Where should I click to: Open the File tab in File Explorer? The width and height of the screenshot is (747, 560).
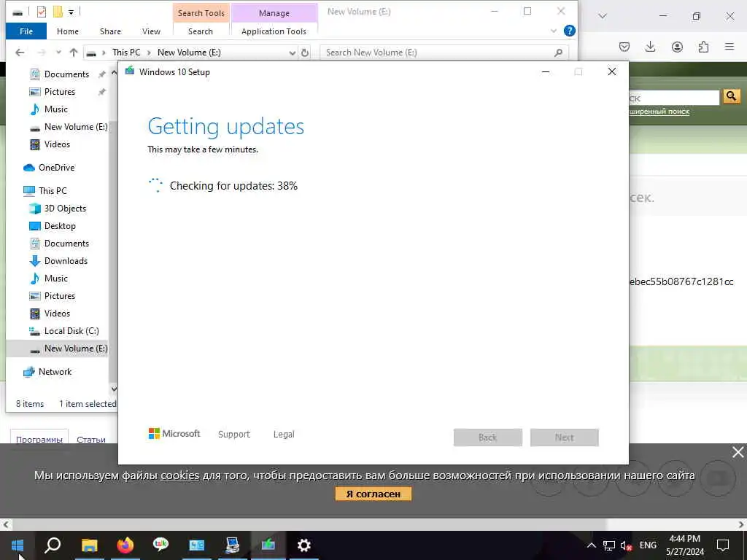click(x=26, y=31)
